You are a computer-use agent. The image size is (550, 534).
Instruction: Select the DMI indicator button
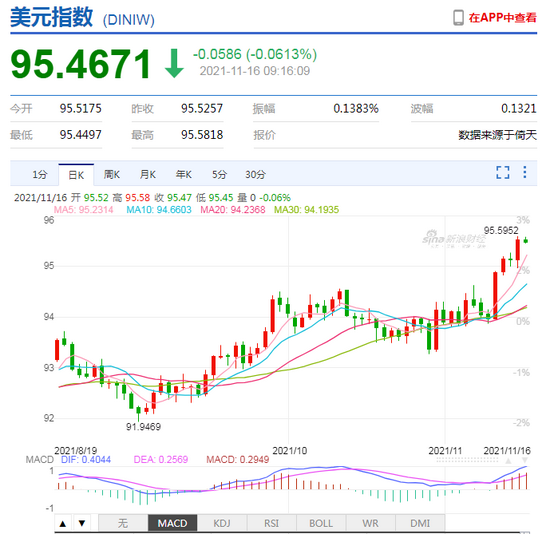(420, 524)
